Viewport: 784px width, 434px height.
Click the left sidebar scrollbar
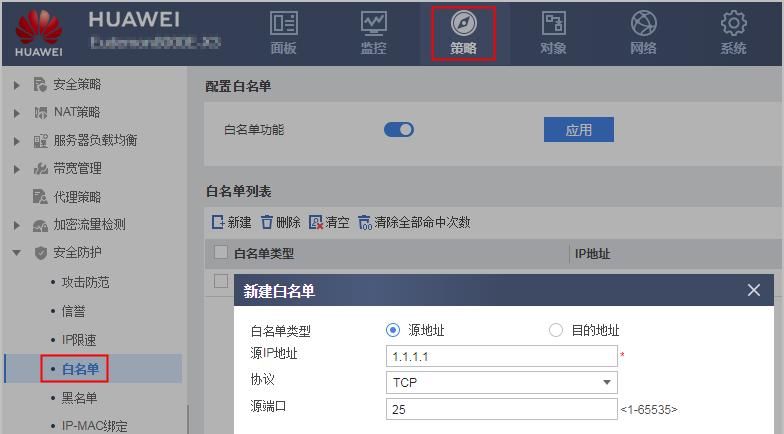(x=188, y=419)
